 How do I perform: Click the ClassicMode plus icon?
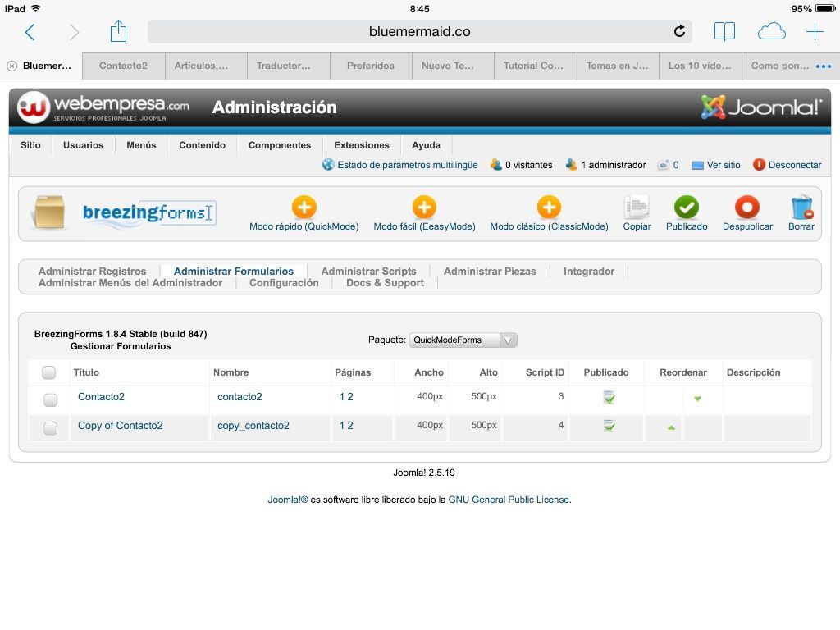[x=549, y=207]
